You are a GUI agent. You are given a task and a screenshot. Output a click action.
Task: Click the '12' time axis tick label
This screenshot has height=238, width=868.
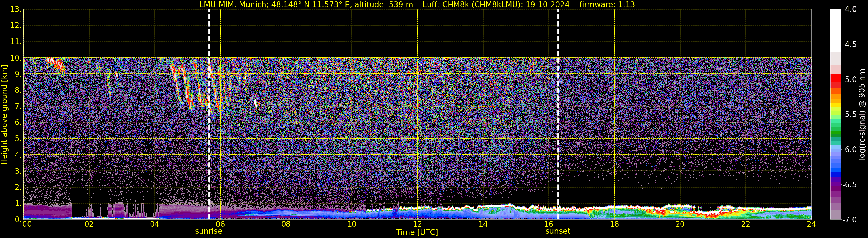(x=417, y=224)
